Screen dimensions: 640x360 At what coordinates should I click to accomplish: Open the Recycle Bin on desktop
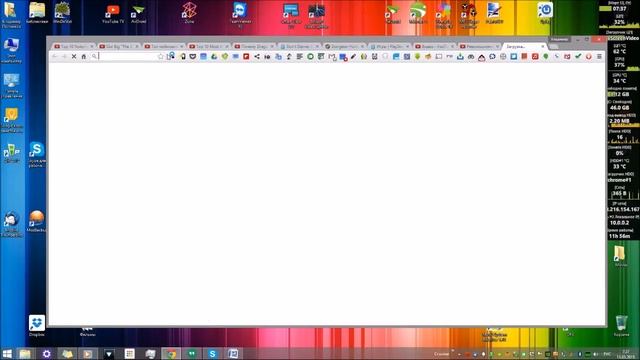click(x=621, y=325)
